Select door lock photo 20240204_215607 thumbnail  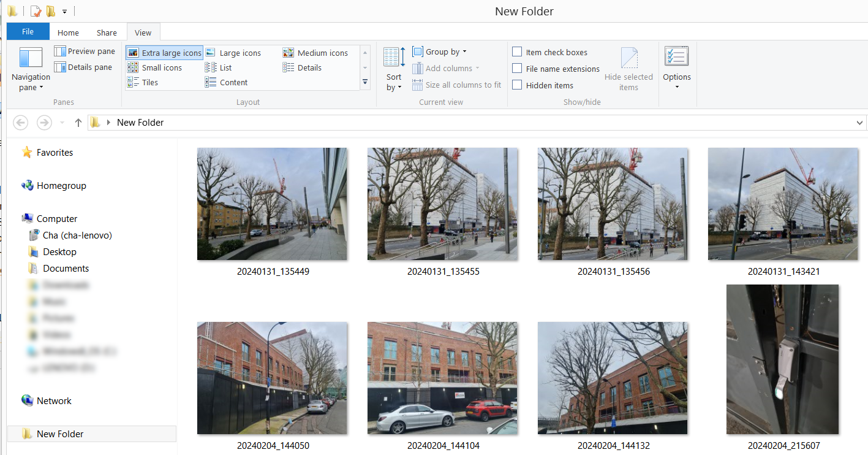tap(783, 359)
